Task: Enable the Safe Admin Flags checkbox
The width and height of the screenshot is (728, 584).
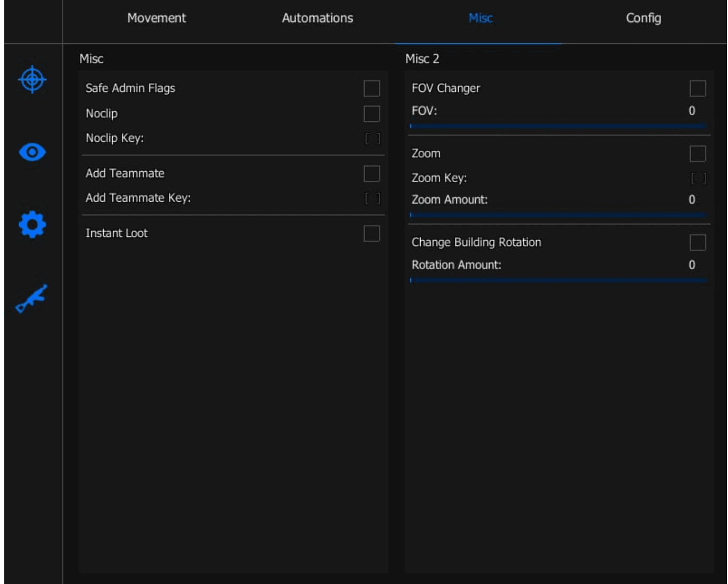Action: coord(371,88)
